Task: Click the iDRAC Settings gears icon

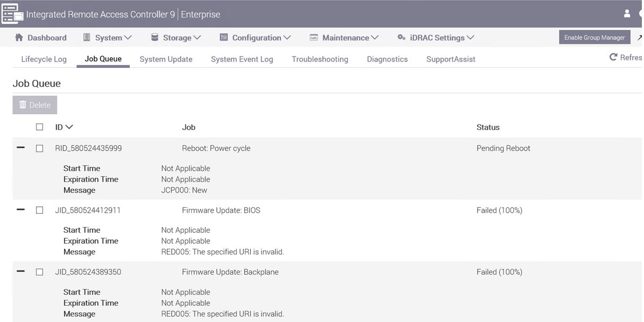Action: (x=401, y=38)
